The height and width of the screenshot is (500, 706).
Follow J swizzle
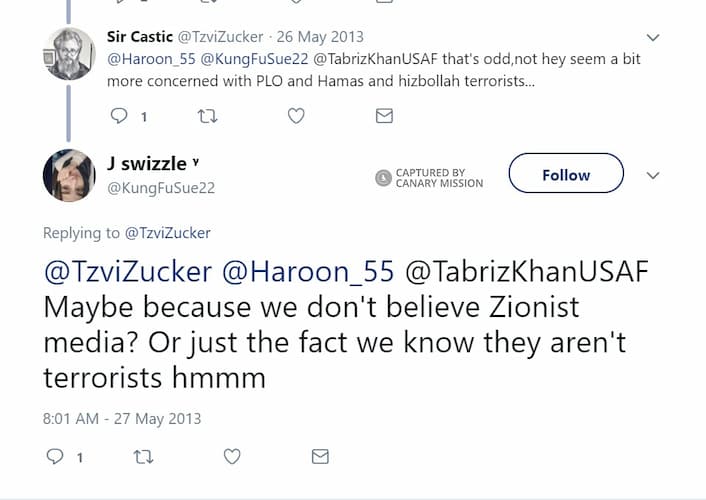tap(566, 175)
